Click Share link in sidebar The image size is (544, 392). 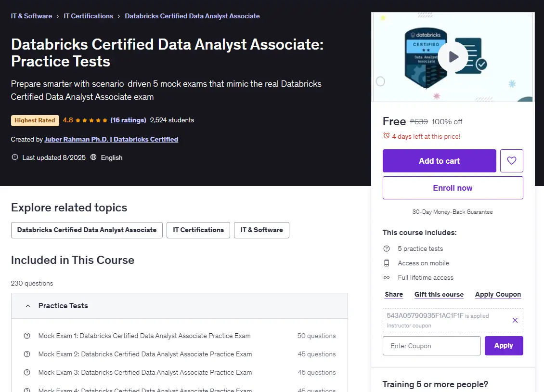(x=394, y=294)
